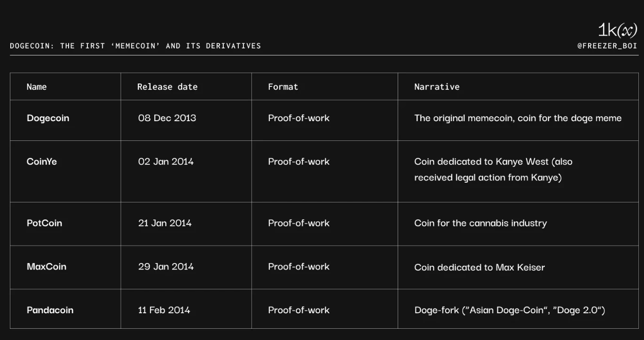644x340 pixels.
Task: Select the 02 Jan 2014 date
Action: click(165, 162)
